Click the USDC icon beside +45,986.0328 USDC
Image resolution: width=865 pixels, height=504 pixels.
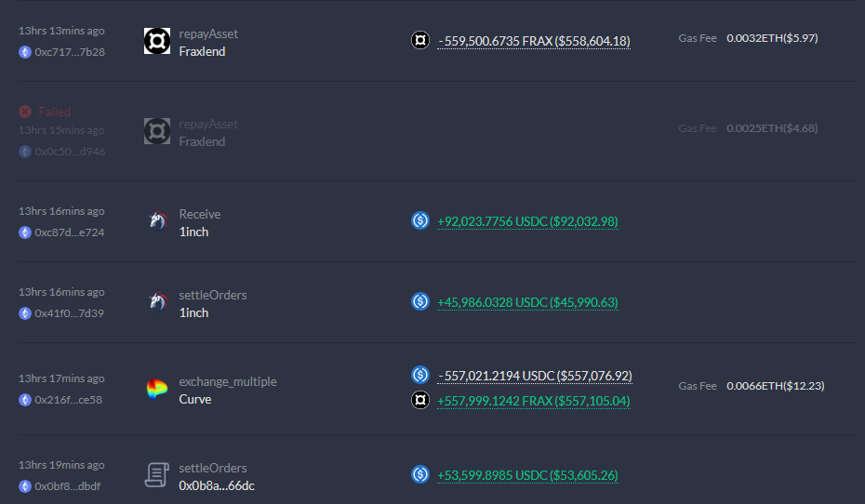420,301
